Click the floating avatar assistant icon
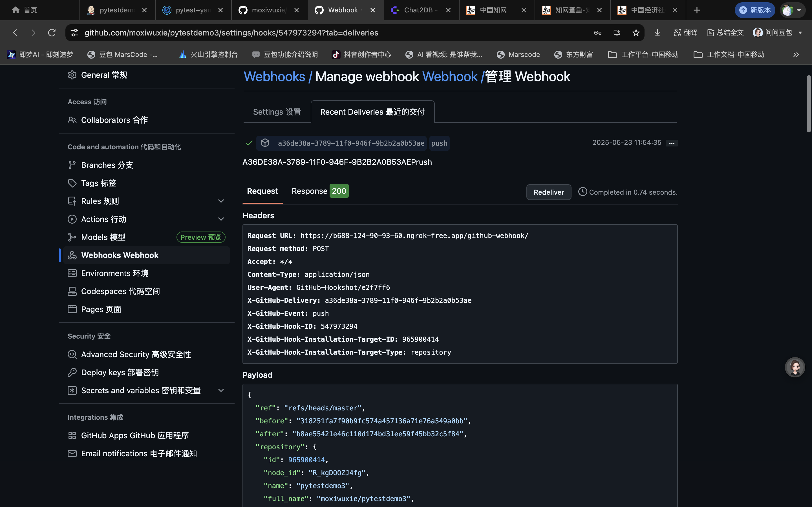 coord(795,367)
